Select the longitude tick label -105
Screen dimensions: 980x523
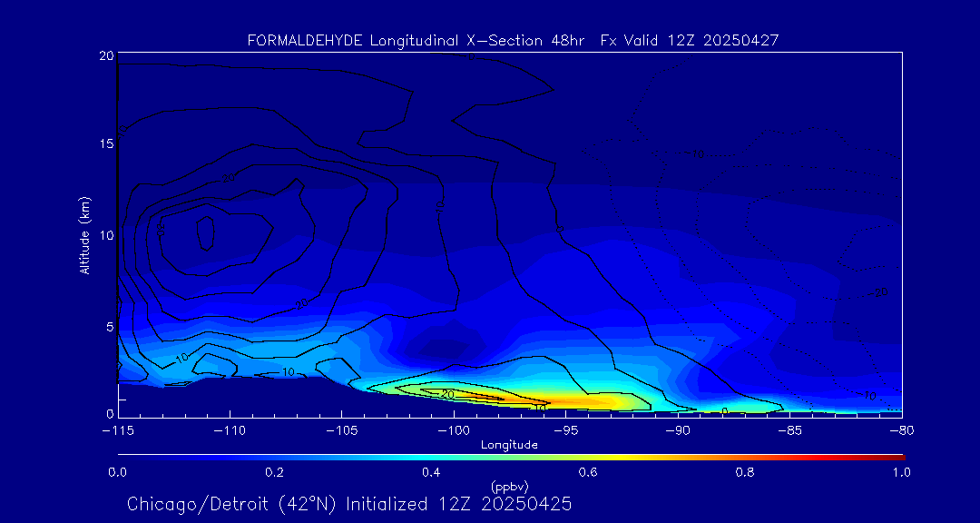(341, 431)
